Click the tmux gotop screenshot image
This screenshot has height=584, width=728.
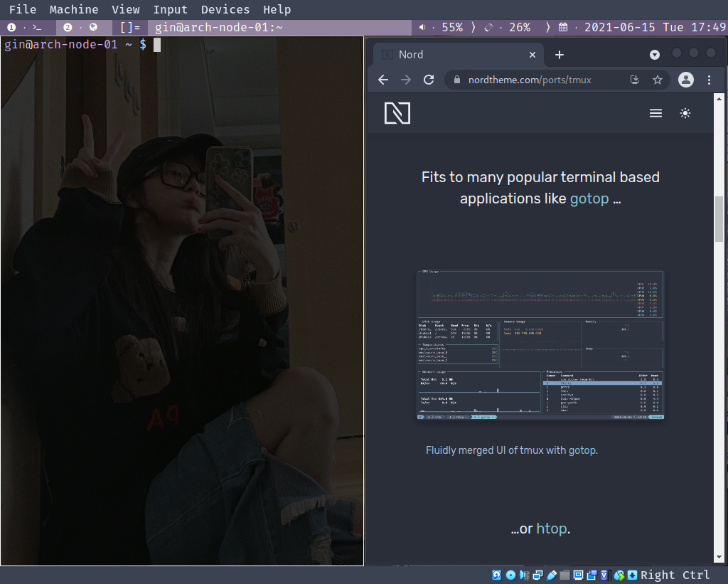(x=540, y=344)
